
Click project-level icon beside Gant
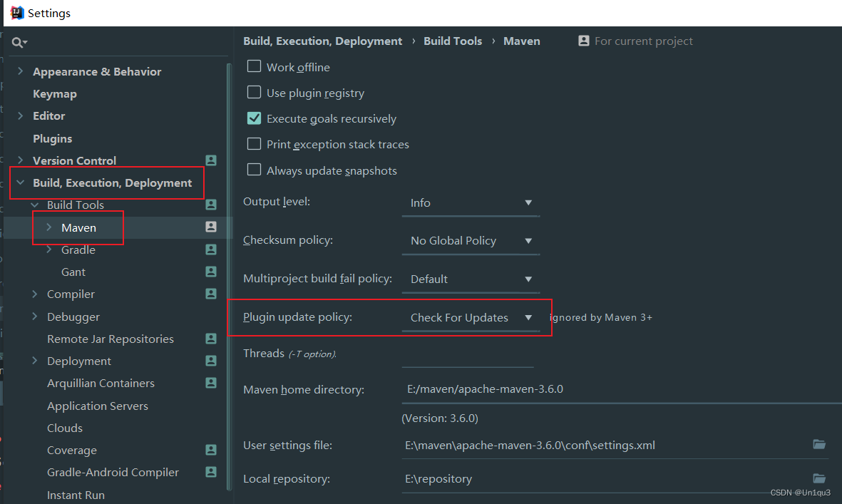click(211, 272)
